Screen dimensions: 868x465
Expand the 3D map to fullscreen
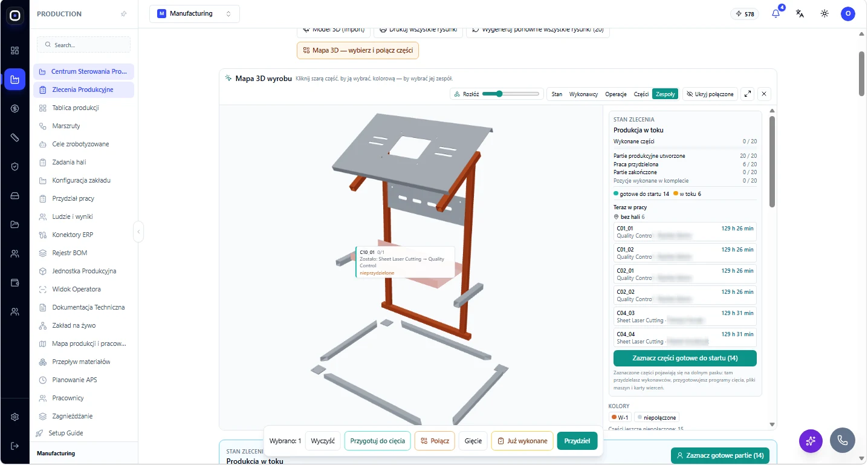pyautogui.click(x=748, y=94)
